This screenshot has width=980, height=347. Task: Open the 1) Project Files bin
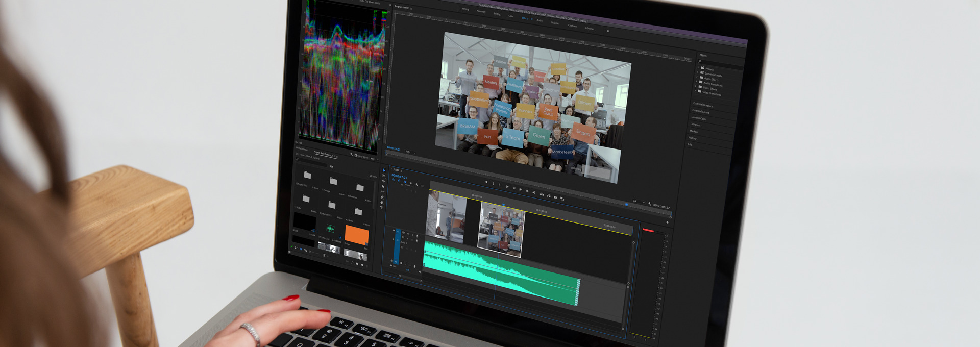pos(307,175)
